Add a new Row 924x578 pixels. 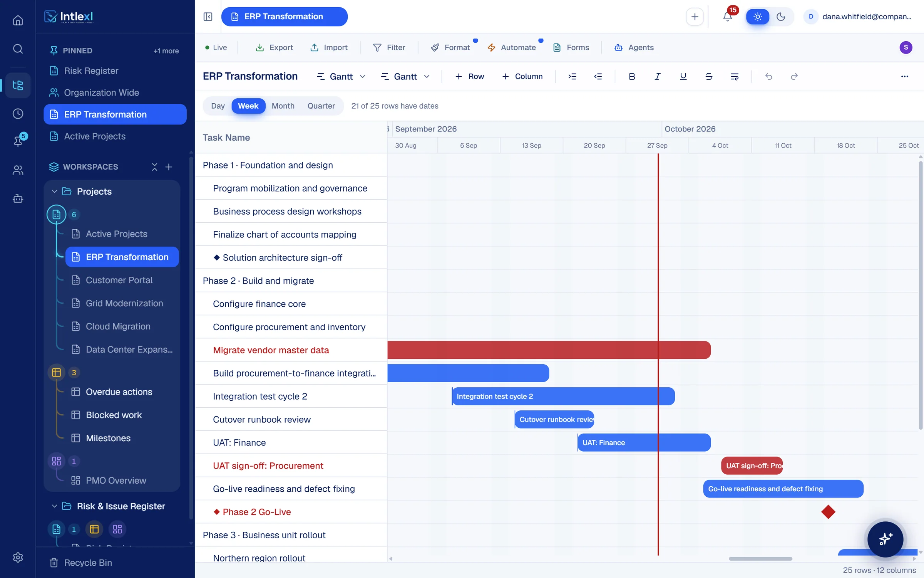click(469, 76)
